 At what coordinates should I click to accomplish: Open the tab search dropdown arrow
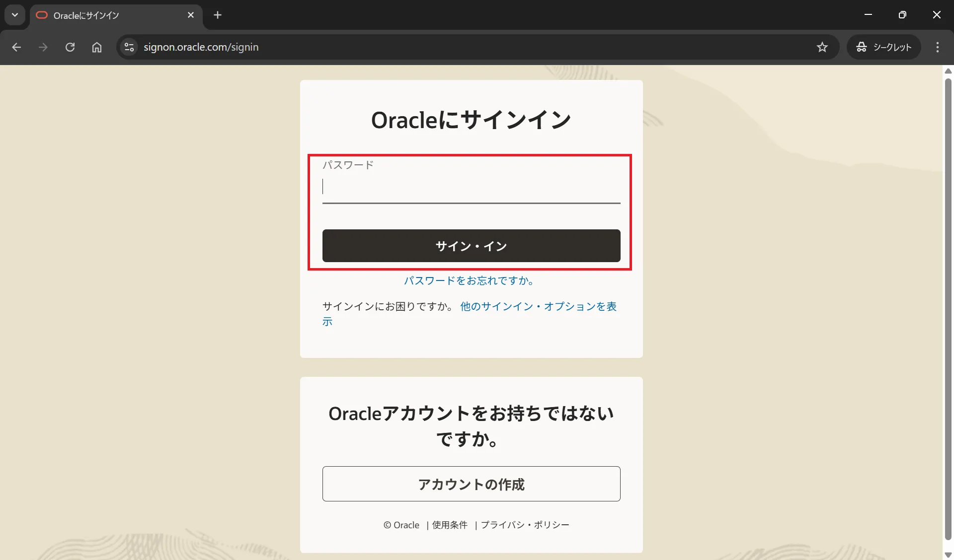(x=15, y=15)
